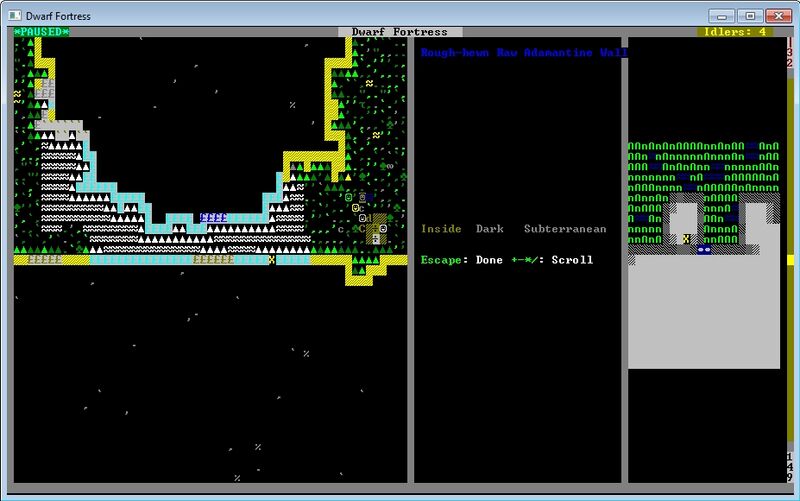The image size is (800, 501).
Task: Click the Subterranean label
Action: coord(565,229)
